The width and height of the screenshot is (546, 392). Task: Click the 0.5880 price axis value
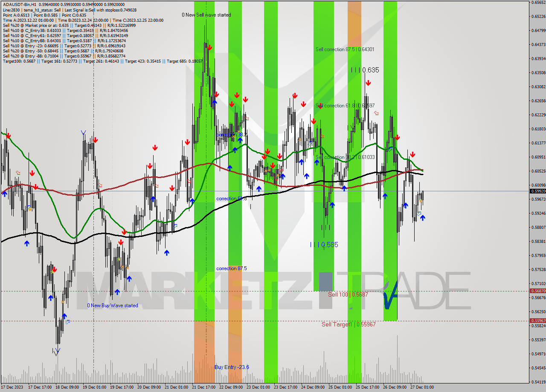click(539, 227)
